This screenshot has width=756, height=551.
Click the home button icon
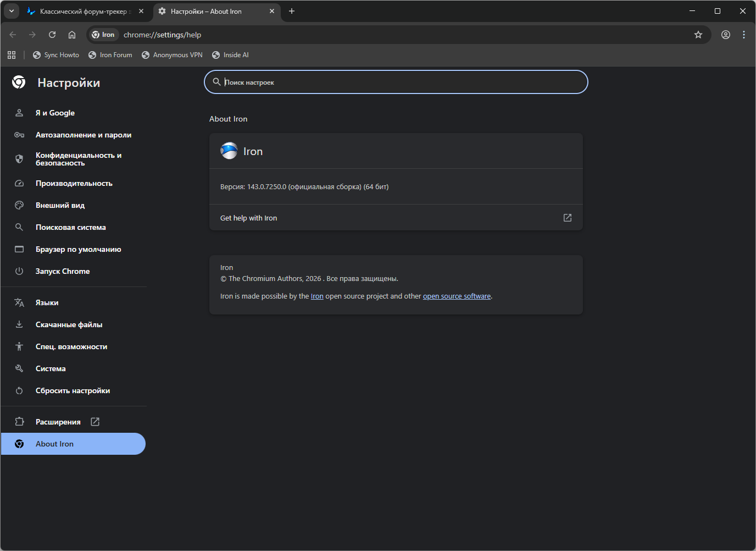click(72, 35)
